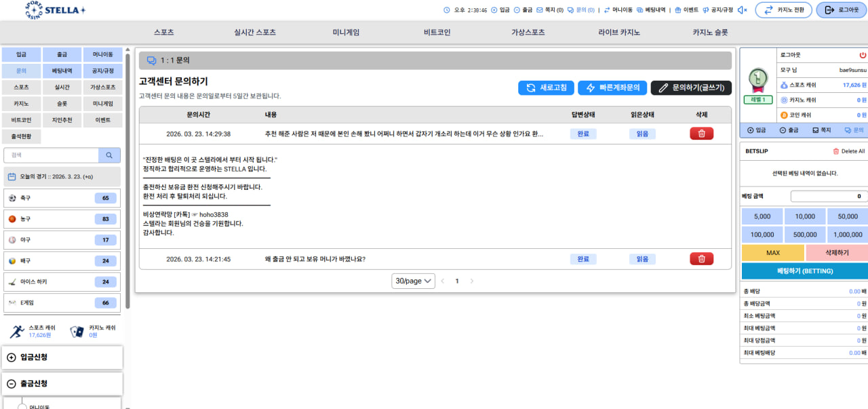The width and height of the screenshot is (868, 409).
Task: Click 문의하기(글쓰기) to write an inquiry
Action: click(691, 87)
